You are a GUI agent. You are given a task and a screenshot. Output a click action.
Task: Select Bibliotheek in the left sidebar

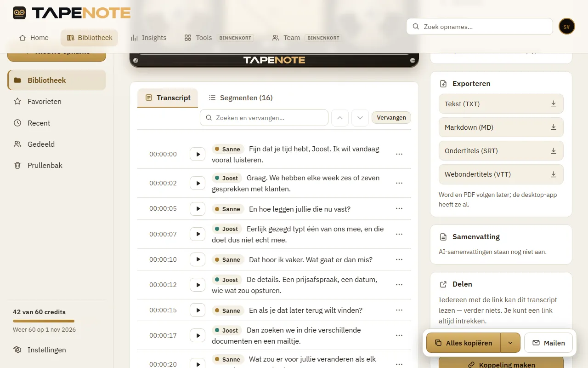pyautogui.click(x=57, y=80)
